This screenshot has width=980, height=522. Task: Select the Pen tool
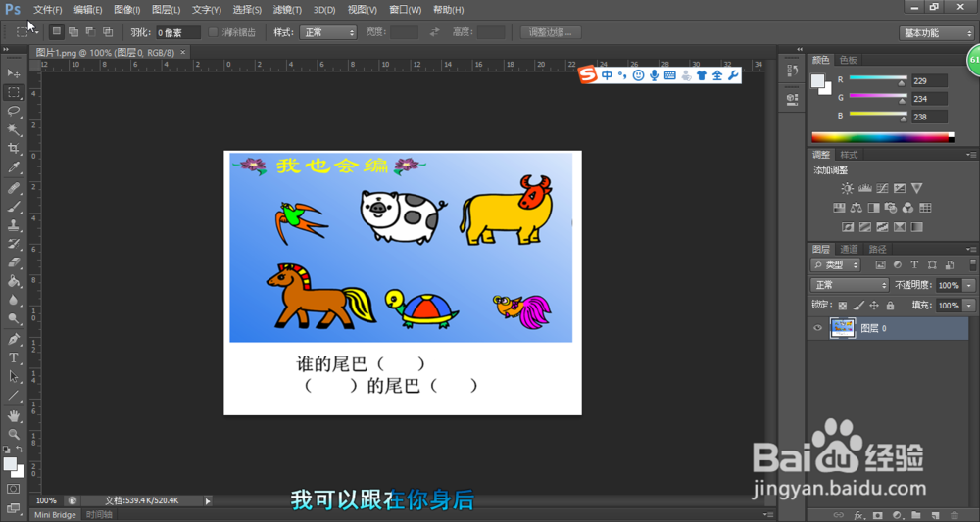coord(13,339)
